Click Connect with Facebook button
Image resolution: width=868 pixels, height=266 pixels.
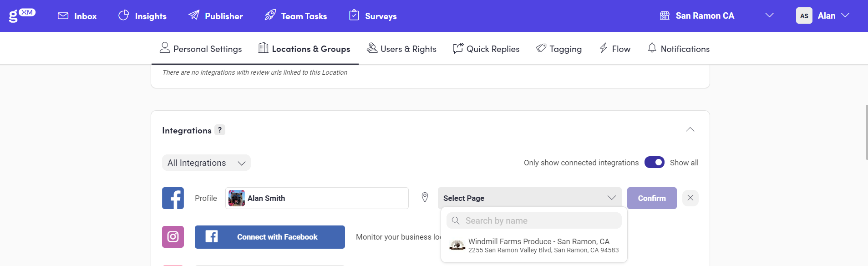pyautogui.click(x=270, y=237)
